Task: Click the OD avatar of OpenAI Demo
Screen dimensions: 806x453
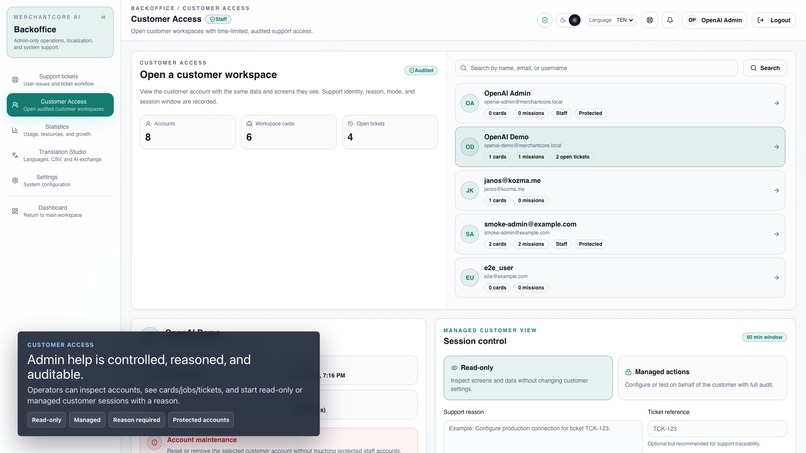Action: (x=470, y=147)
